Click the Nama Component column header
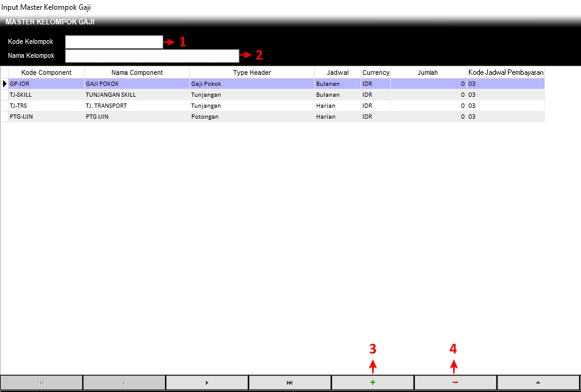Image resolution: width=581 pixels, height=392 pixels. point(137,72)
